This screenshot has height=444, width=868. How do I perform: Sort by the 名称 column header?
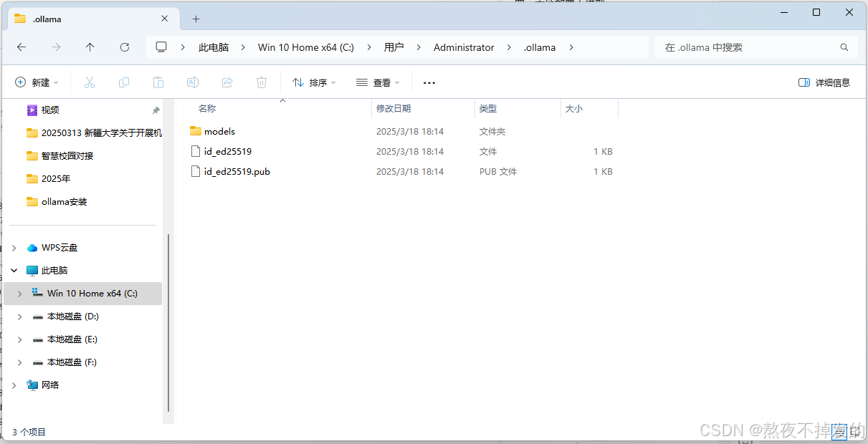pyautogui.click(x=207, y=109)
